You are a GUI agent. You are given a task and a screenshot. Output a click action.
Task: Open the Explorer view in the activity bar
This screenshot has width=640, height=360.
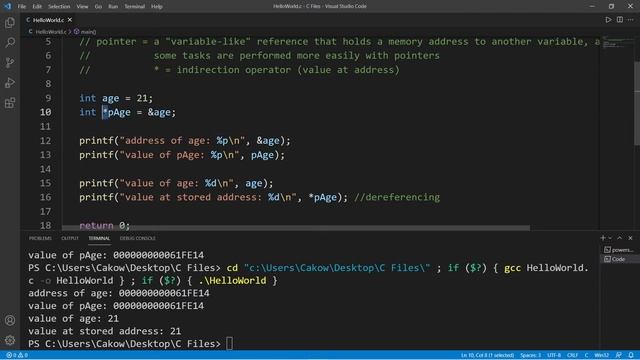click(x=10, y=22)
